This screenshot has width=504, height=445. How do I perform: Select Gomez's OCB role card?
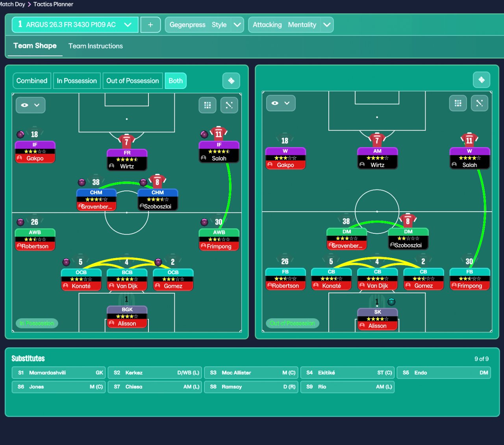pyautogui.click(x=173, y=279)
